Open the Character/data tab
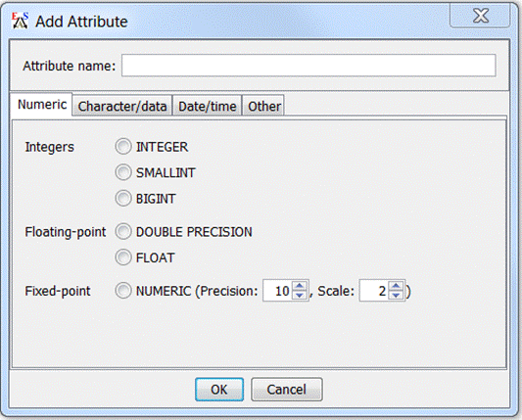Viewport: 522px width, 420px height. (x=122, y=106)
